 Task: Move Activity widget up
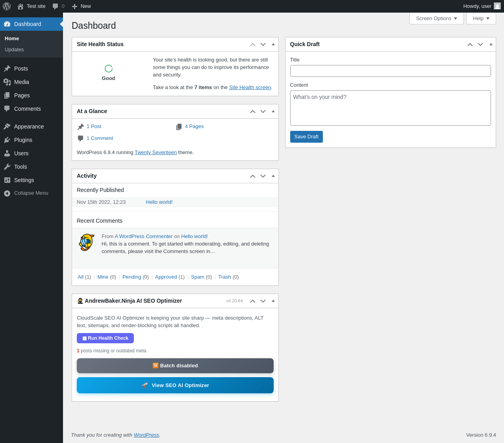point(253,176)
